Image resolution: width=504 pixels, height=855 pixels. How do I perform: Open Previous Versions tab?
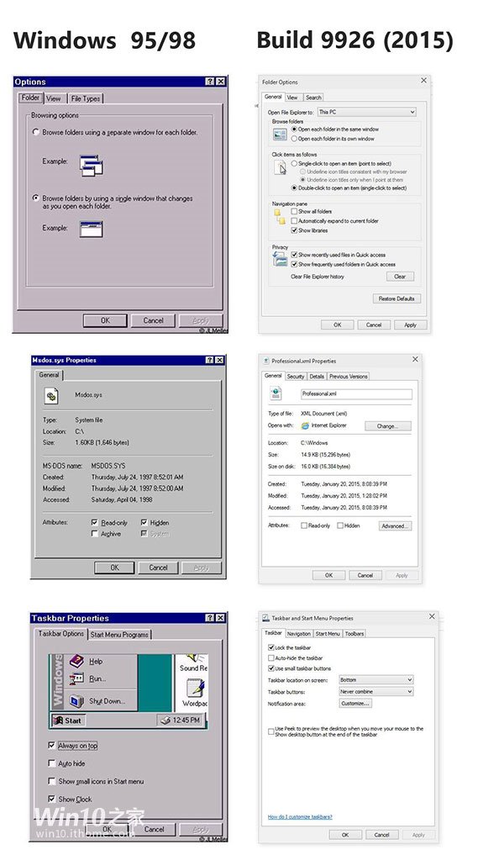click(x=348, y=377)
